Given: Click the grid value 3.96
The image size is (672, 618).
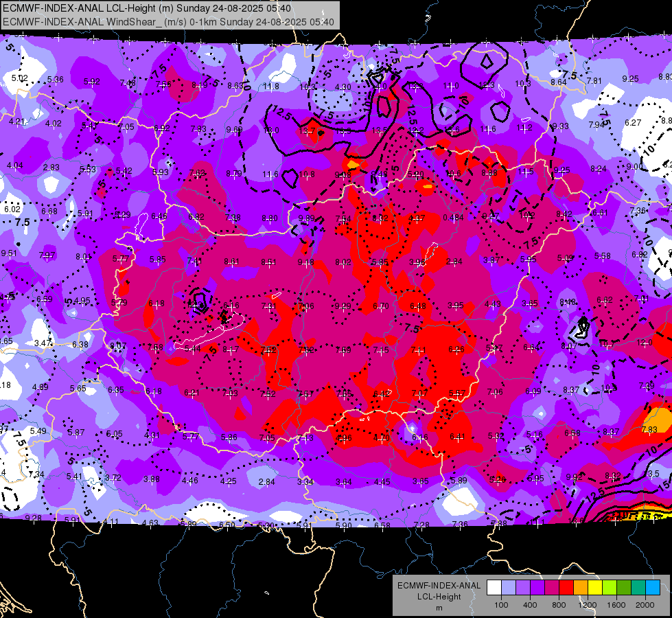Looking at the screenshot, I should [417, 262].
